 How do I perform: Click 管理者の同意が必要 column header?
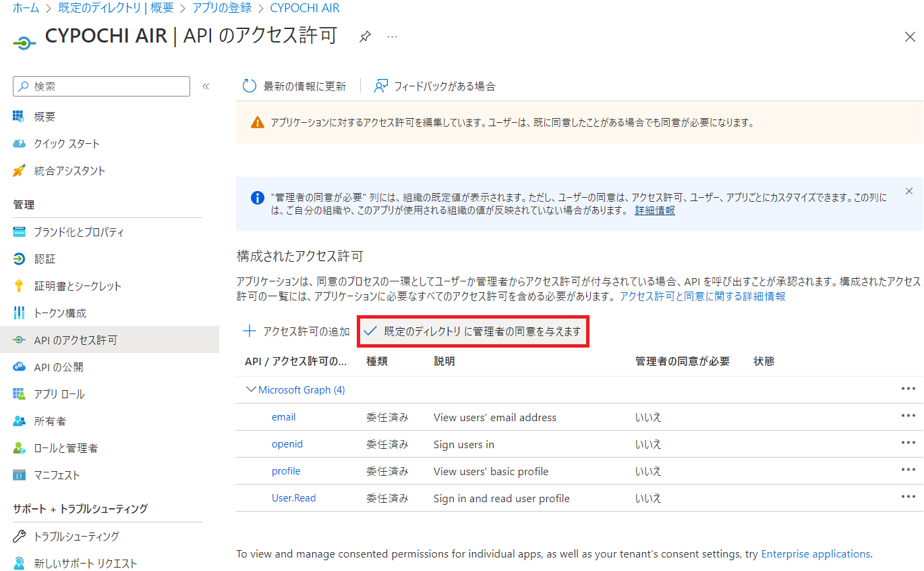pos(683,362)
